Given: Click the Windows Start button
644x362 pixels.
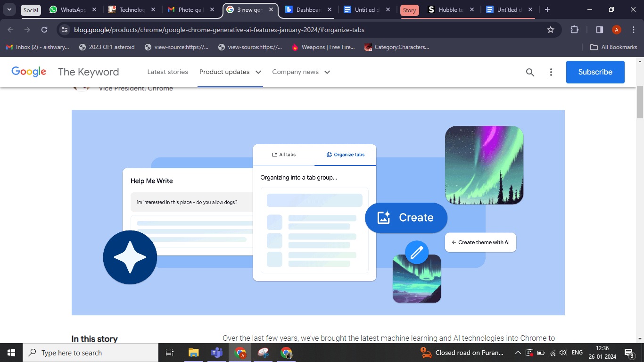Looking at the screenshot, I should [x=11, y=353].
